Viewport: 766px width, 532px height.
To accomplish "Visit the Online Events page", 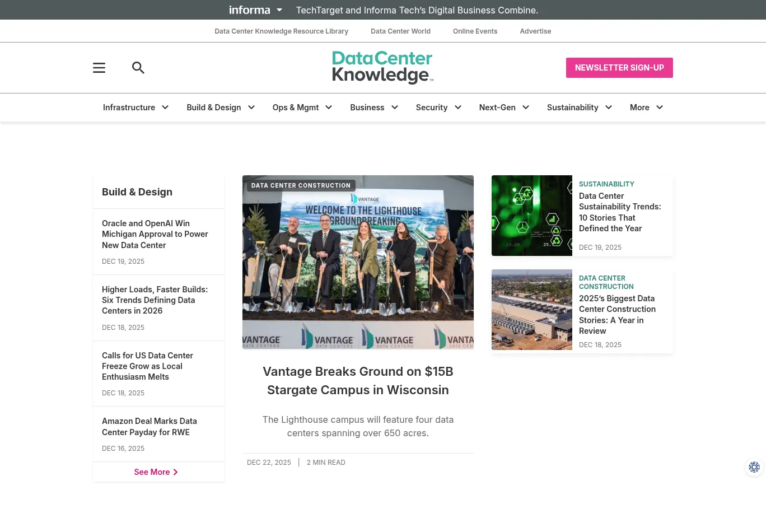I will pyautogui.click(x=475, y=31).
